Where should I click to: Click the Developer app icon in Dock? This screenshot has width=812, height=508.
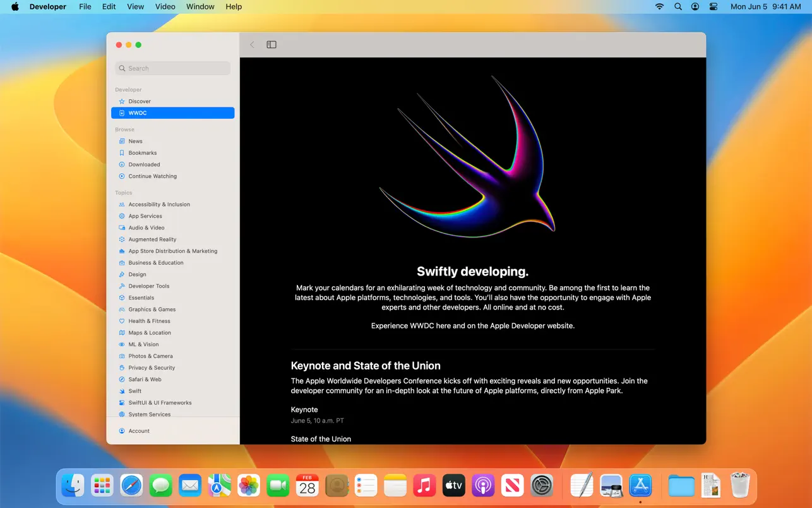(640, 485)
